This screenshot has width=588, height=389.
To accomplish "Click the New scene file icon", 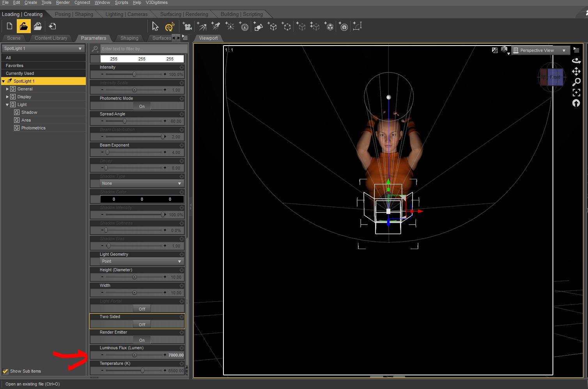I will coord(10,27).
